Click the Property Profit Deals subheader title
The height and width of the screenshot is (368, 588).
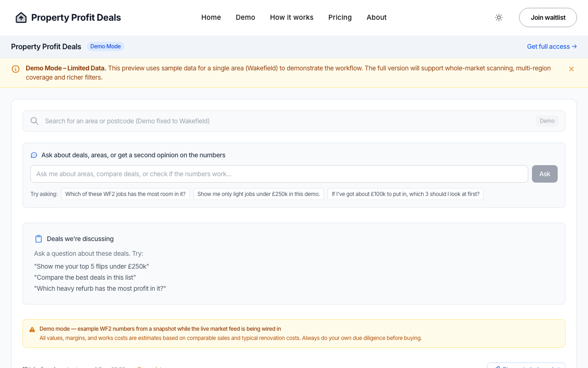pos(46,46)
